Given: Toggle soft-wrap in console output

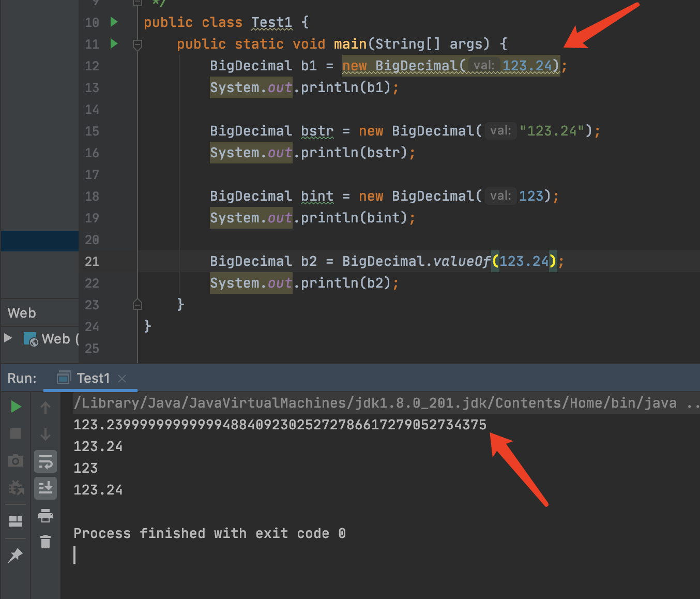Looking at the screenshot, I should click(45, 461).
